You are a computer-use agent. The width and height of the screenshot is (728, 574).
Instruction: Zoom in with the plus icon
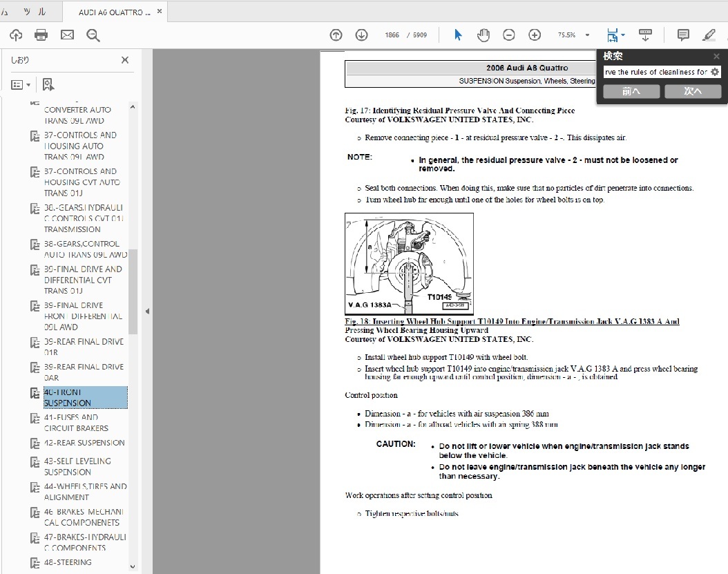(x=535, y=35)
